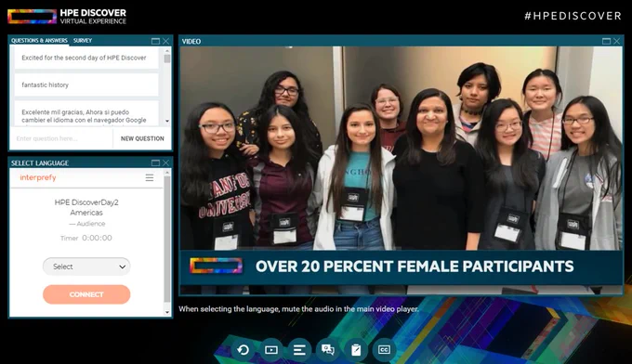Click the Connect button
Image resolution: width=632 pixels, height=364 pixels.
(x=86, y=294)
